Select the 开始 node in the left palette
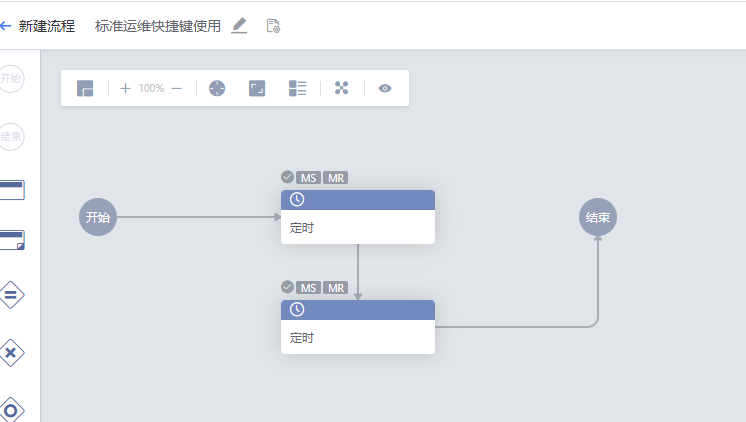 (x=11, y=78)
